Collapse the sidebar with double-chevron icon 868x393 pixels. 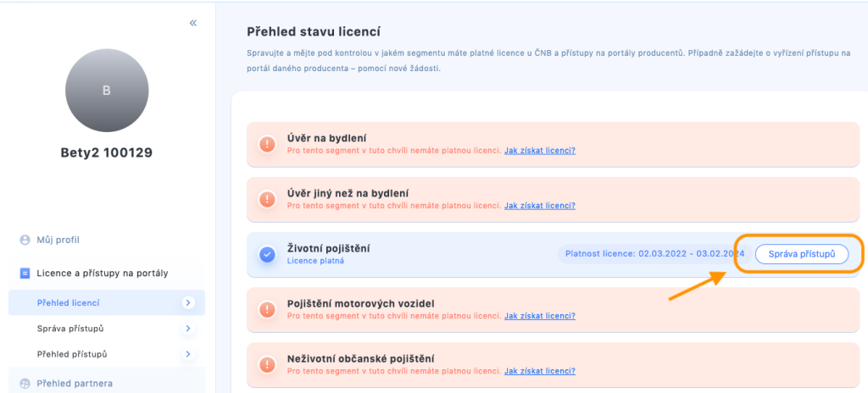tap(192, 23)
